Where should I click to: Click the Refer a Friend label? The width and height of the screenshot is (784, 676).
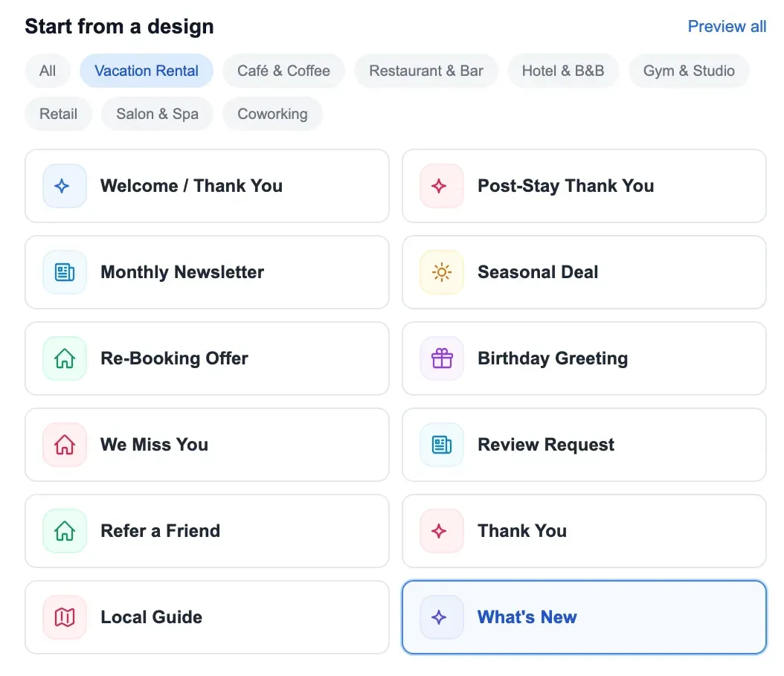pyautogui.click(x=160, y=531)
